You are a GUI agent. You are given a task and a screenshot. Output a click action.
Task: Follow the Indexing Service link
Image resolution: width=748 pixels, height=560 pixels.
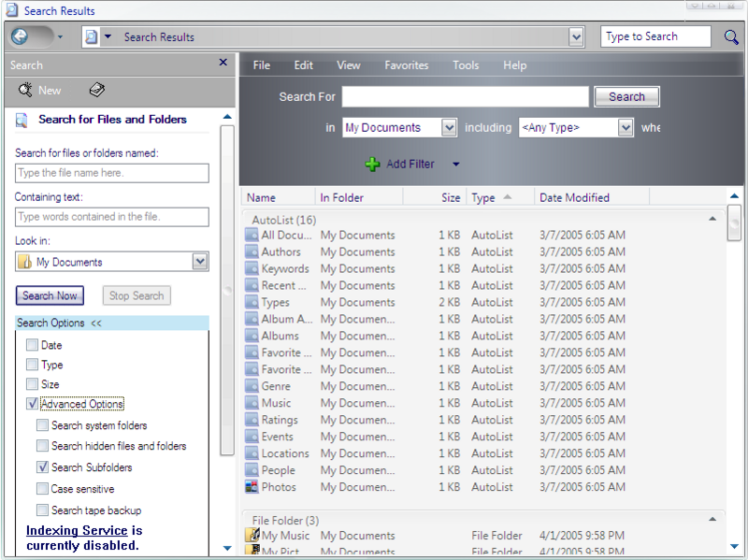click(x=77, y=531)
